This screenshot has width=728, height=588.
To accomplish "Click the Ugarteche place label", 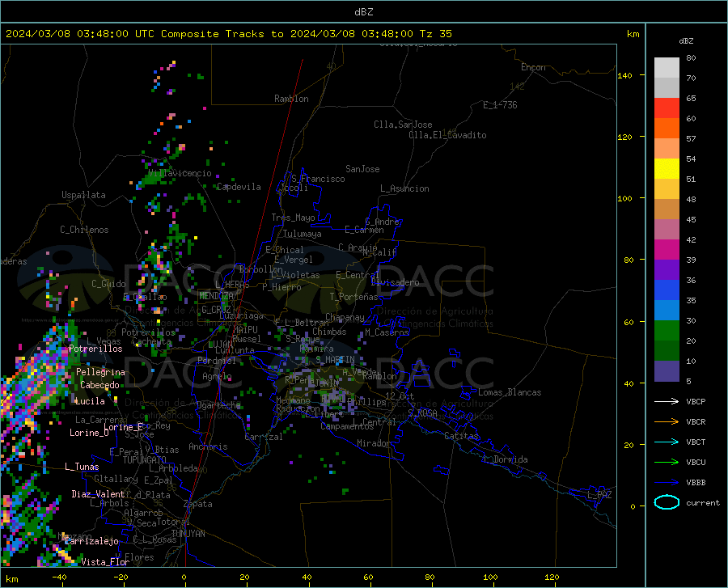I will [x=218, y=405].
